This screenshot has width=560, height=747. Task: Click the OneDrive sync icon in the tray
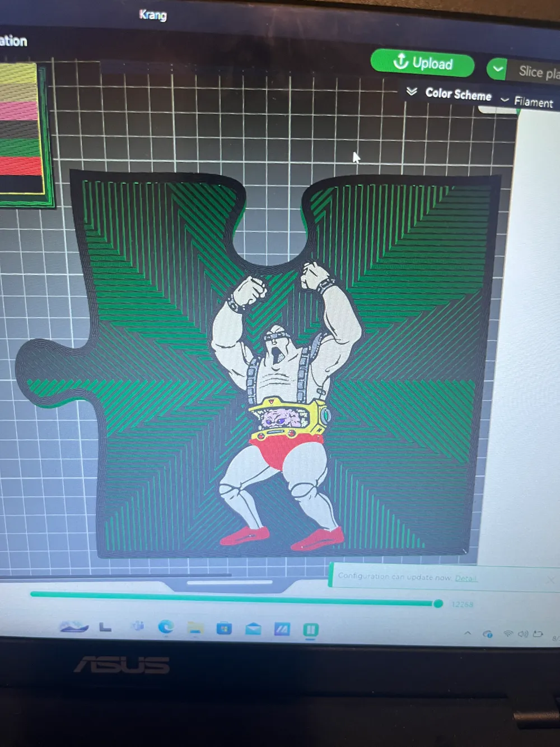pyautogui.click(x=488, y=634)
